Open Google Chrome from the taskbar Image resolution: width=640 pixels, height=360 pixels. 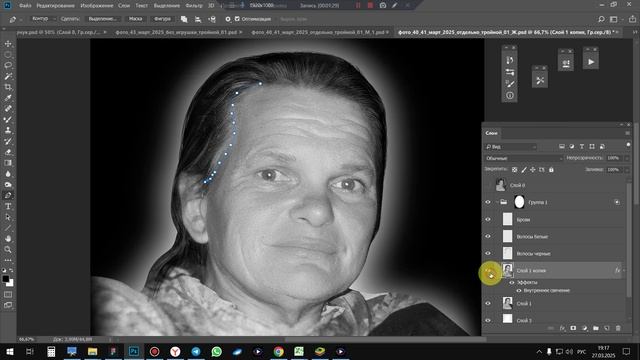tap(279, 351)
